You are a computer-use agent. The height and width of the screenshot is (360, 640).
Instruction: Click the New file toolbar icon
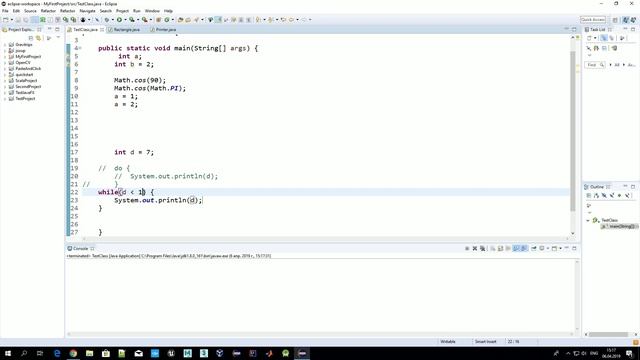[5, 20]
